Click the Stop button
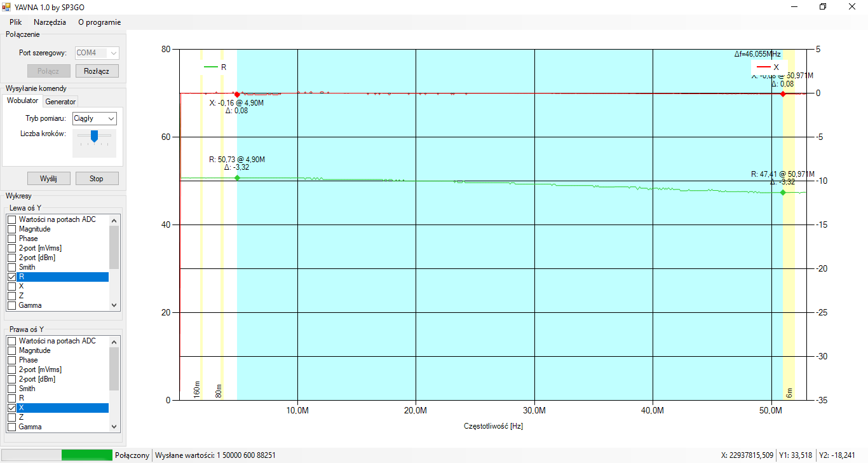 click(97, 179)
